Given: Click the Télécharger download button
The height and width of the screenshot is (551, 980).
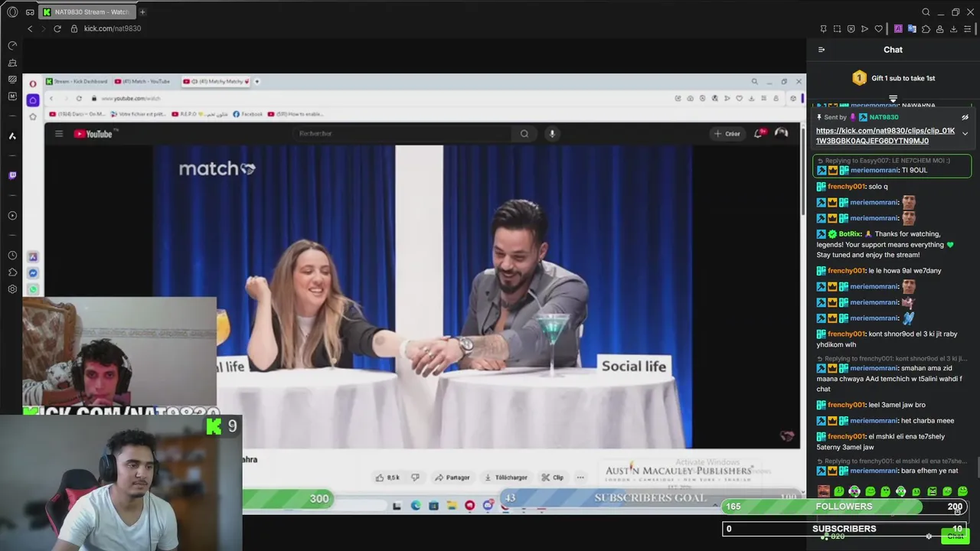Looking at the screenshot, I should [x=506, y=478].
